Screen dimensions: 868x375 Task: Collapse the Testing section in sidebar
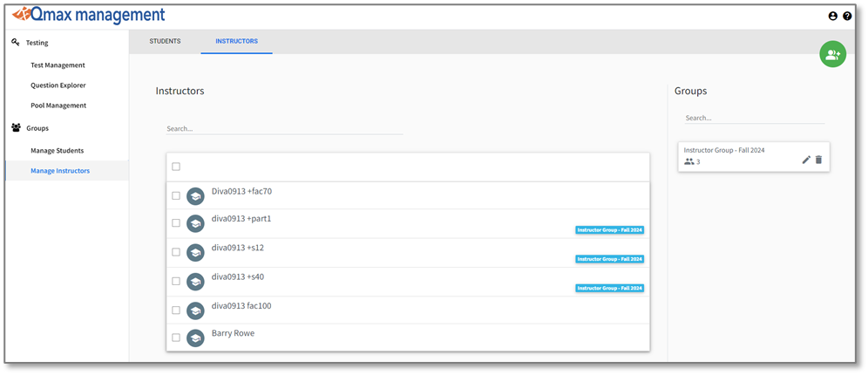pyautogui.click(x=37, y=43)
